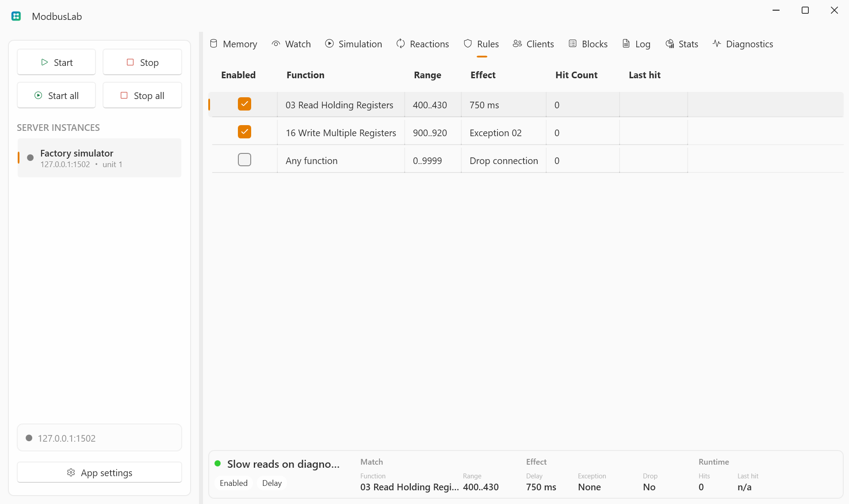Click the Clients tab people icon
The image size is (849, 504).
(x=517, y=43)
